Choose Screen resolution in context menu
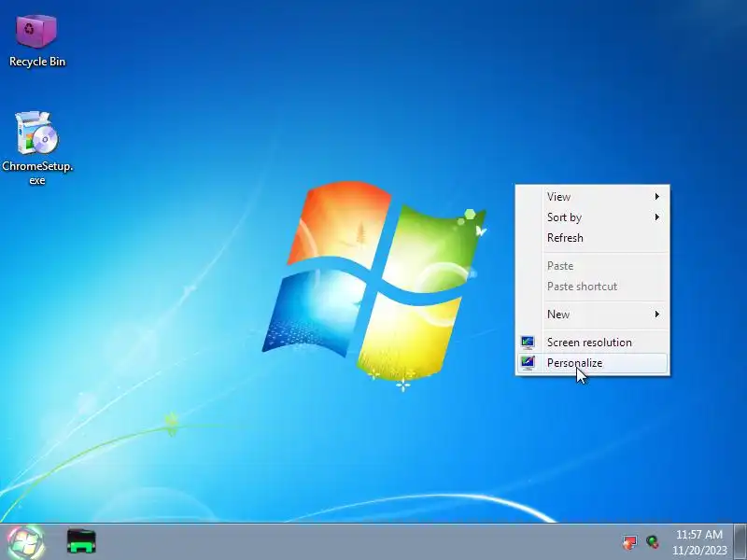Screen dimensions: 747x560 593,343
